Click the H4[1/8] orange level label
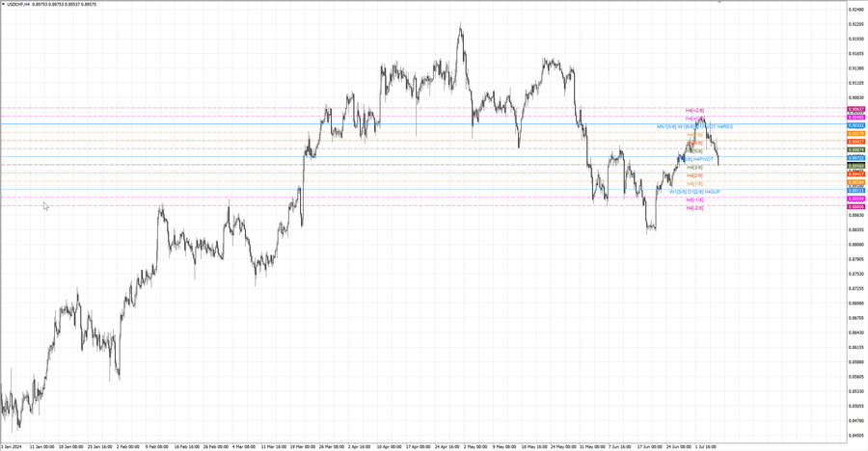Viewport: 868px width, 451px height. (694, 184)
